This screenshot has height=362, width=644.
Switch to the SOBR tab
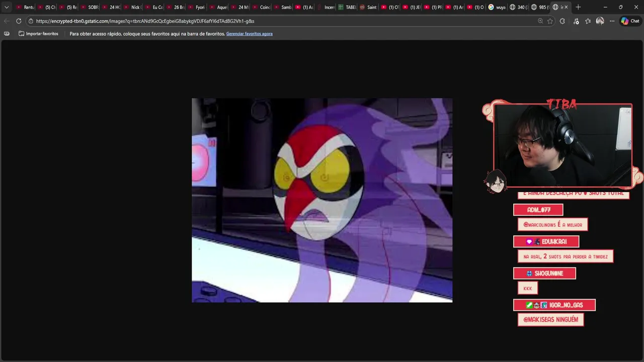[x=90, y=7]
